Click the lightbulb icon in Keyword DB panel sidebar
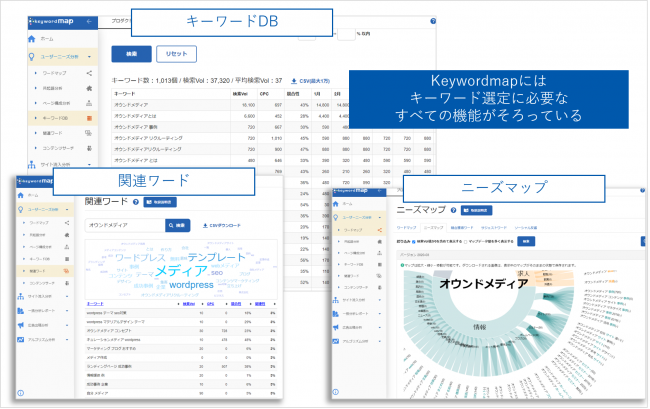The image size is (650, 409). point(32,57)
